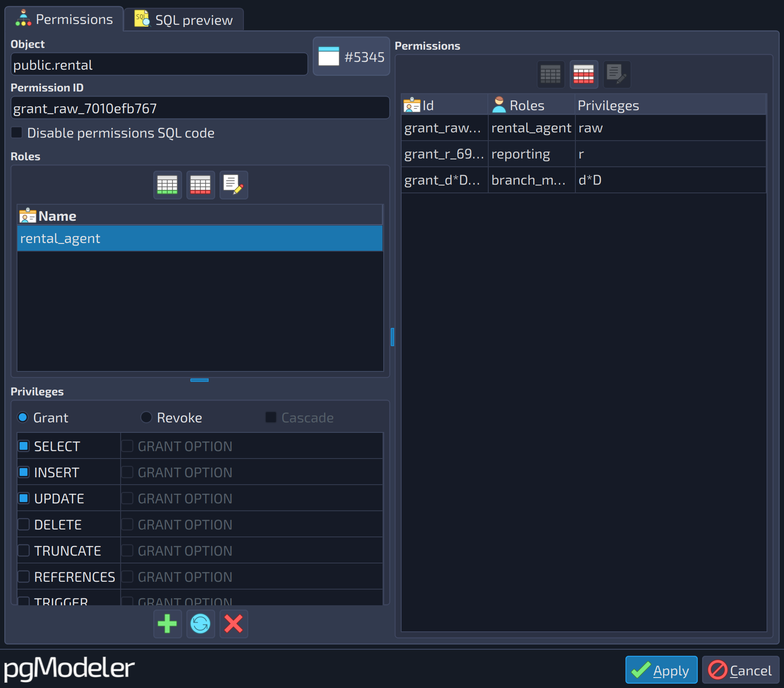
Task: Check the DELETE privilege checkbox
Action: [x=24, y=524]
